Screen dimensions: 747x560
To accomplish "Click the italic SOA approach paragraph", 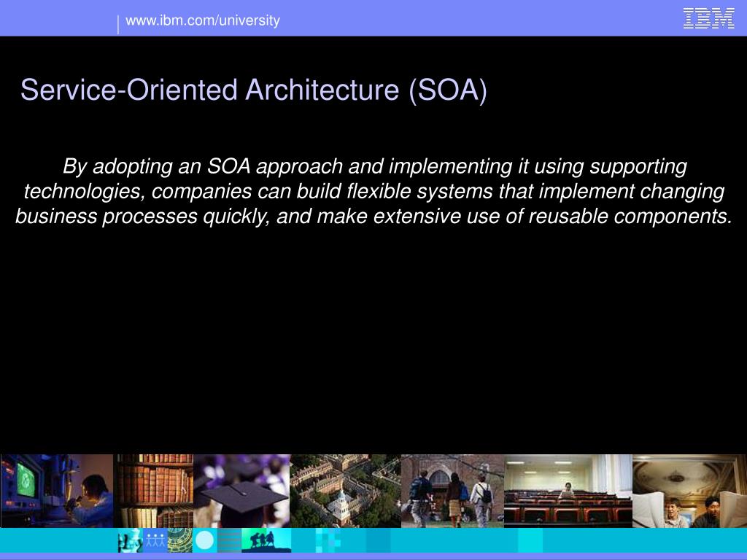I will coord(373,191).
